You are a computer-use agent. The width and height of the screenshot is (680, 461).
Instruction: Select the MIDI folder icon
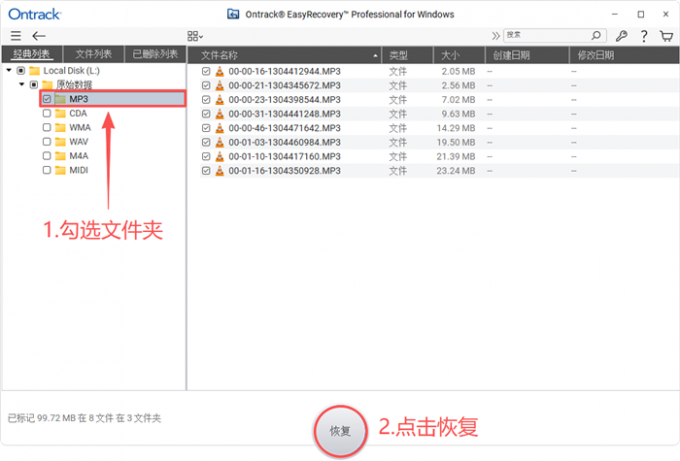[61, 170]
